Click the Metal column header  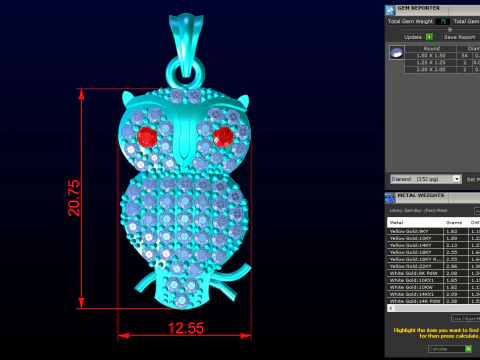coord(415,222)
